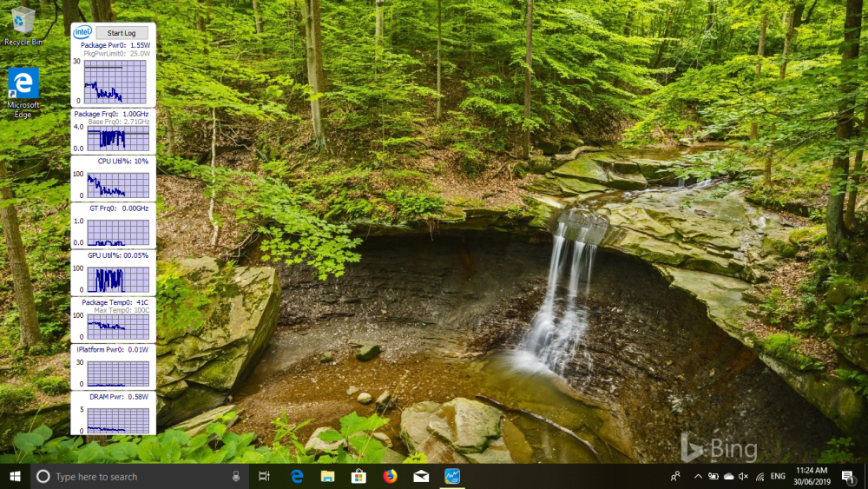Open the Wi-Fi network tray icon
This screenshot has height=489, width=868.
tap(759, 476)
